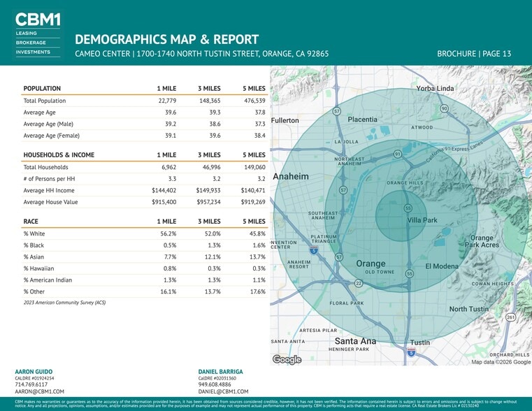This screenshot has width=532, height=411.
Task: Open the DANIEL@CBM1.COM email link
Action: (x=222, y=392)
